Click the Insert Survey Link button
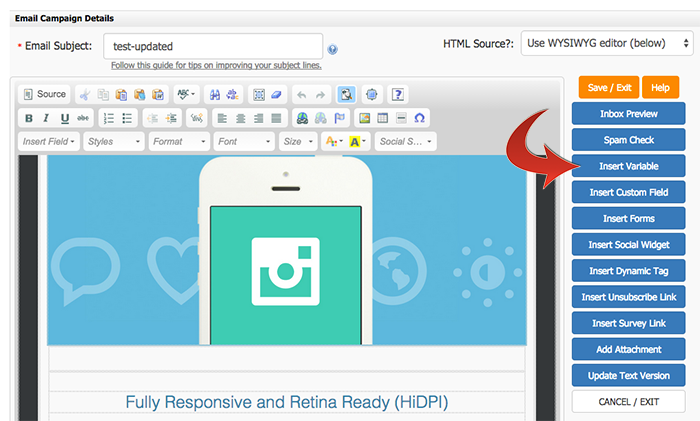This screenshot has height=421, width=700. (629, 323)
